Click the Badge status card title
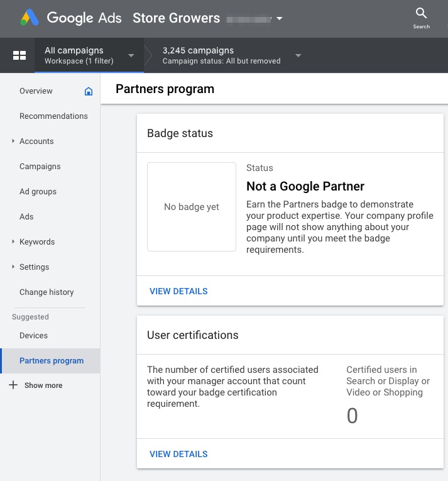448x481 pixels. pos(180,133)
